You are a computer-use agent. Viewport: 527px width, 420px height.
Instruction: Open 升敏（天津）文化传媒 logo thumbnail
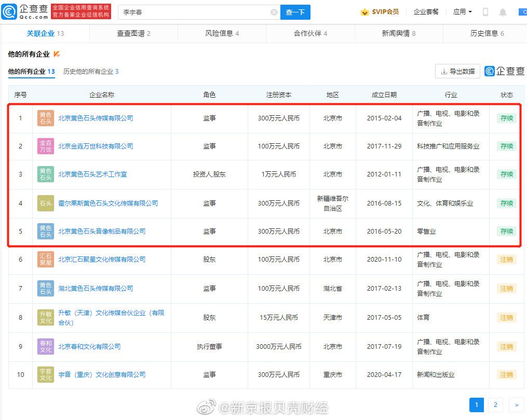[45, 318]
